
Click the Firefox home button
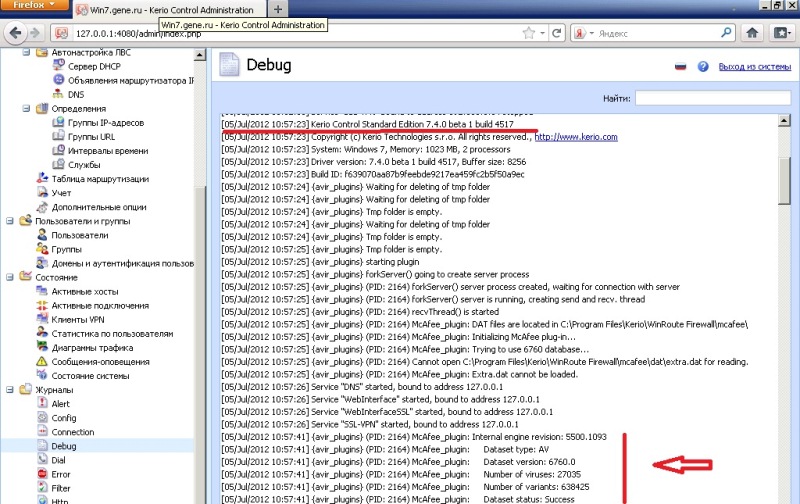coord(752,33)
